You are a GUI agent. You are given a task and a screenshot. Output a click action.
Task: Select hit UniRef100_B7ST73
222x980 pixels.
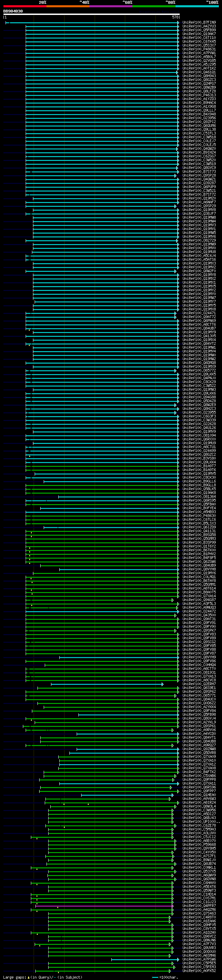tap(199, 172)
